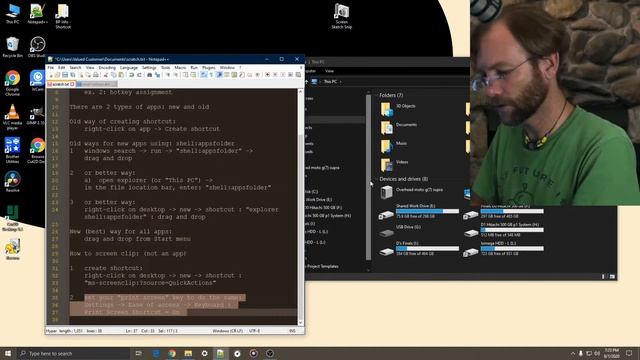Click Shared Work Drive (E:) usage bar
The width and height of the screenshot is (640, 360).
click(x=427, y=211)
